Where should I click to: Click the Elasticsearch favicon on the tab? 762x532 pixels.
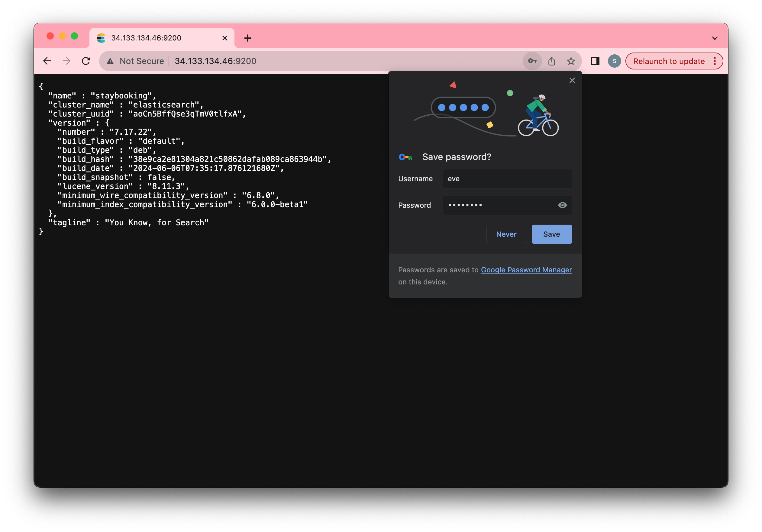101,38
